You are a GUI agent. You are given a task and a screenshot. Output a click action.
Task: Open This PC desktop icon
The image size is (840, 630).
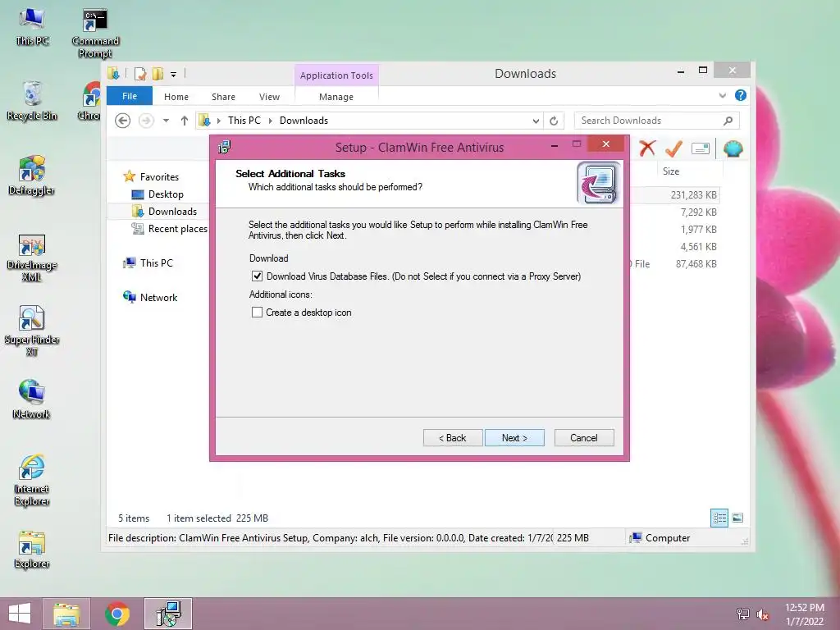point(32,27)
